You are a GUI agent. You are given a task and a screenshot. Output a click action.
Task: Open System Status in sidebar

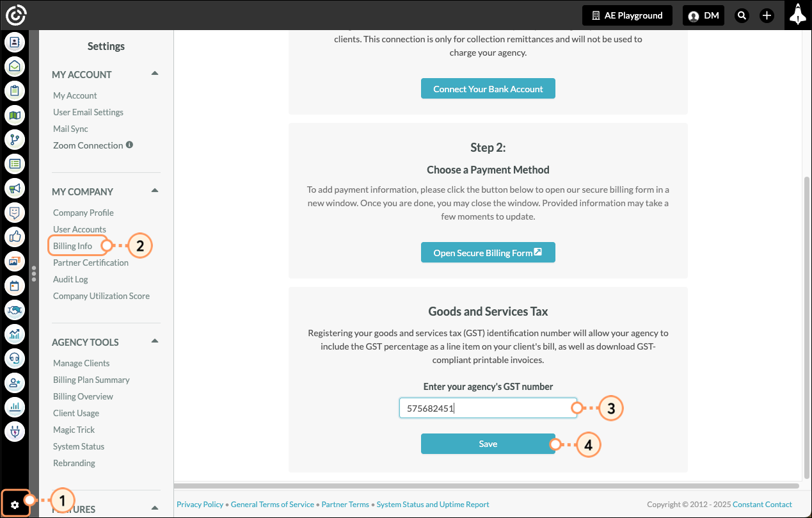tap(79, 446)
